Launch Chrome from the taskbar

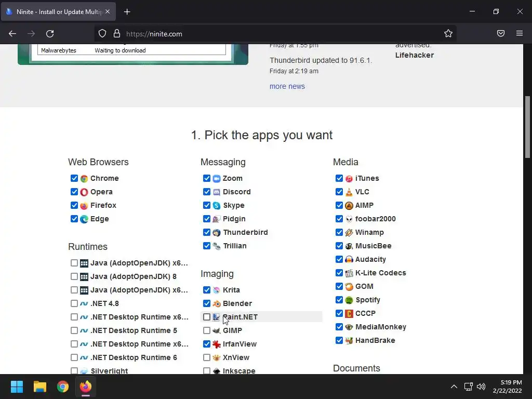(63, 387)
